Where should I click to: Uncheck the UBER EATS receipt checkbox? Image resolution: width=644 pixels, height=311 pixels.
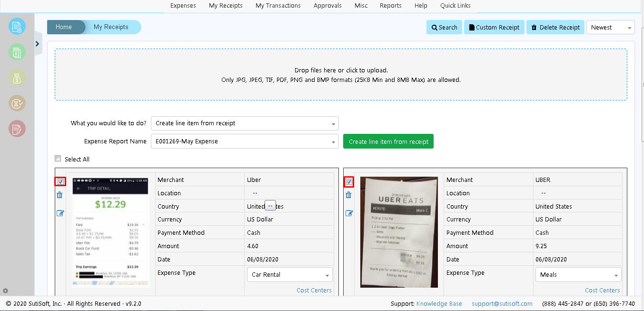click(x=349, y=181)
